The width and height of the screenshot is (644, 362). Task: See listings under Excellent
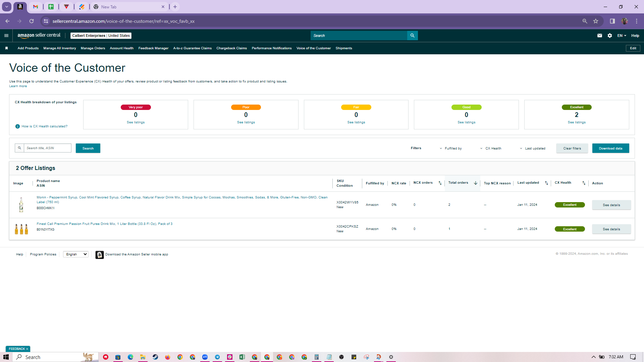(577, 122)
